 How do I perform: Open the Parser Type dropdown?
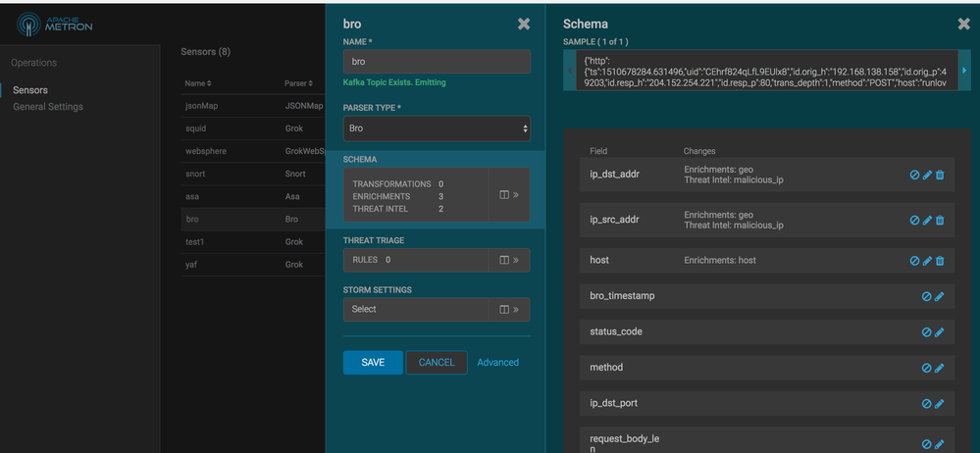[x=437, y=128]
